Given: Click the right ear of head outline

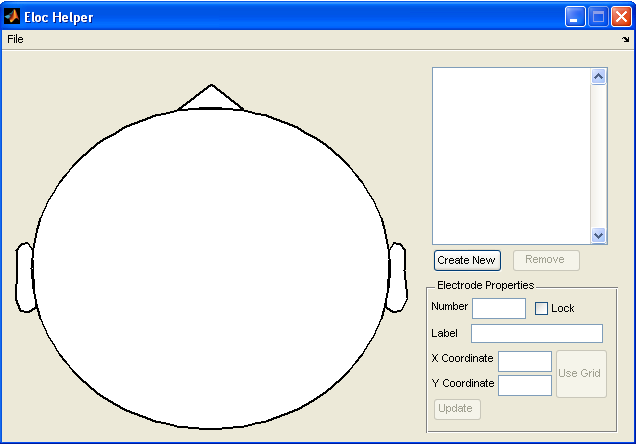Looking at the screenshot, I should (397, 278).
